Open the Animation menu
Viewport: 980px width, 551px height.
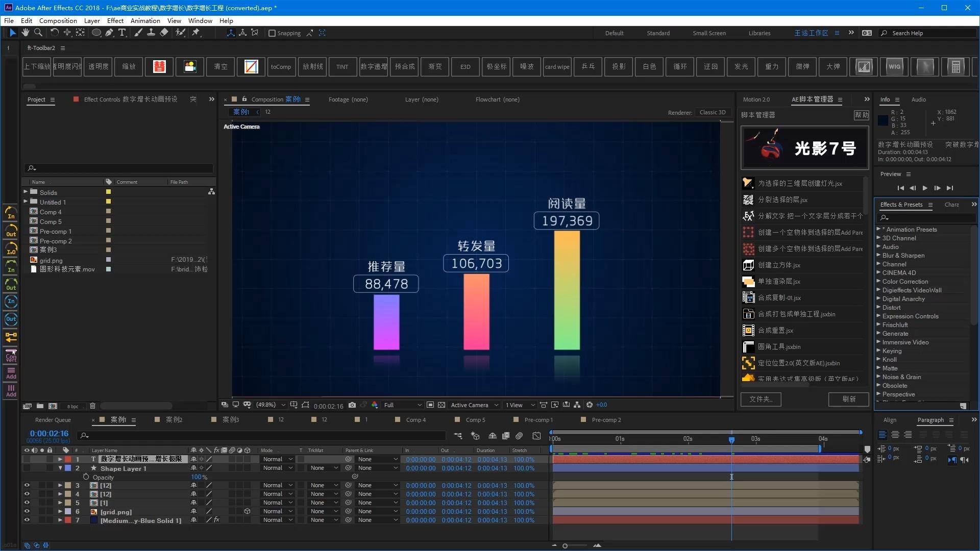click(x=145, y=21)
